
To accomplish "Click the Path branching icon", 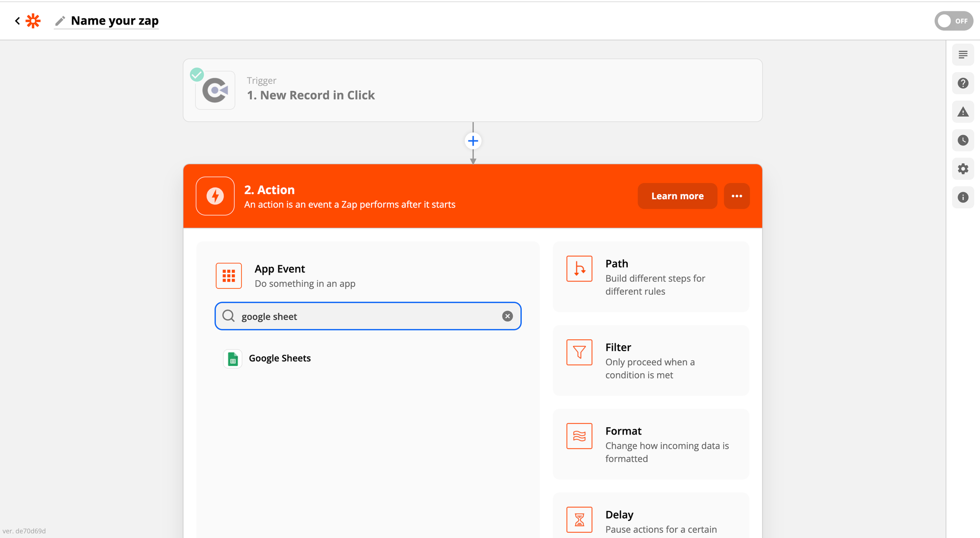I will tap(579, 269).
